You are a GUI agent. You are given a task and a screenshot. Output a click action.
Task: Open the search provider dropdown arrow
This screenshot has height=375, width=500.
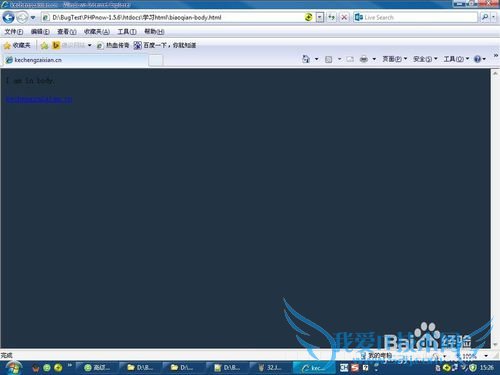[x=494, y=17]
